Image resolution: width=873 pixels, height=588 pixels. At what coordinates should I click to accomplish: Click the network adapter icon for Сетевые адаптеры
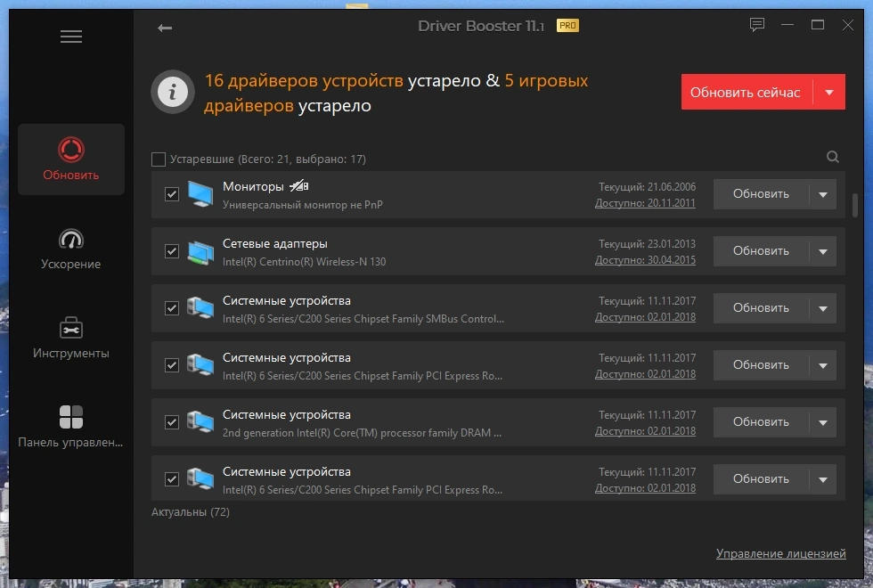pyautogui.click(x=200, y=251)
